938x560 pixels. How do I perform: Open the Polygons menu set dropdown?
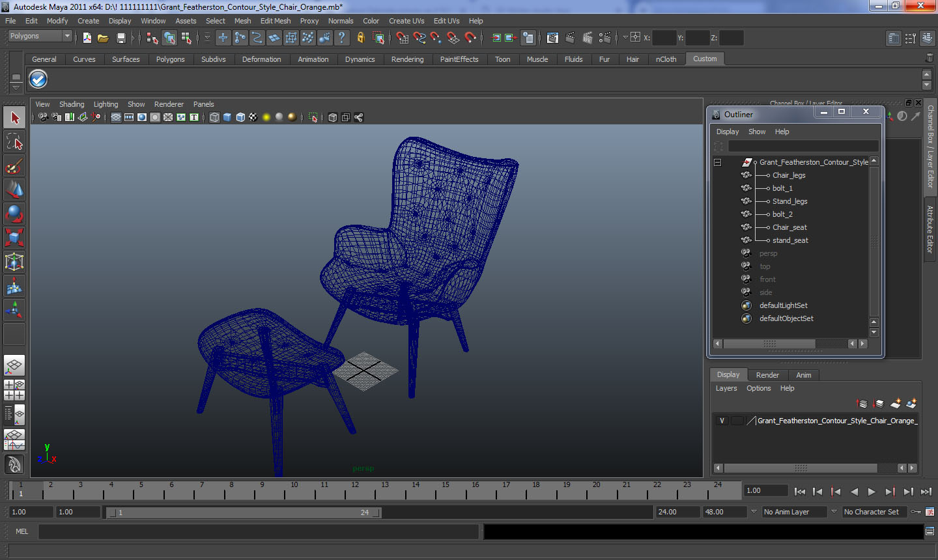tap(40, 36)
